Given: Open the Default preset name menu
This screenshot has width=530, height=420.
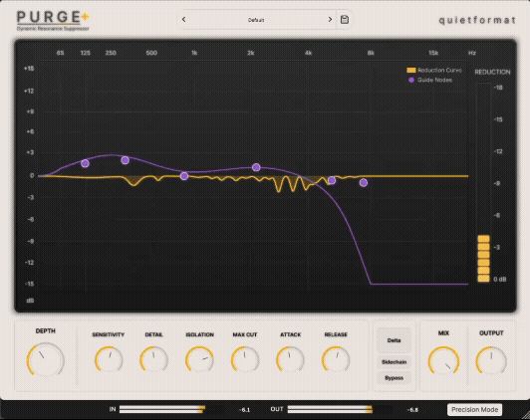Looking at the screenshot, I should (256, 20).
